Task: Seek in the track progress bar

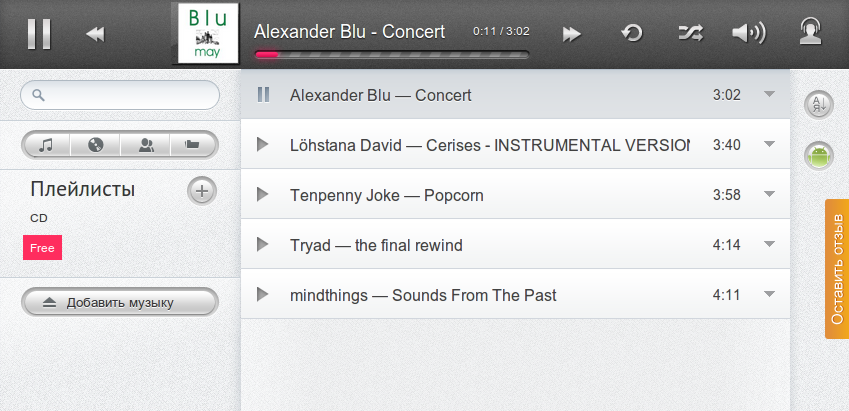Action: (392, 55)
